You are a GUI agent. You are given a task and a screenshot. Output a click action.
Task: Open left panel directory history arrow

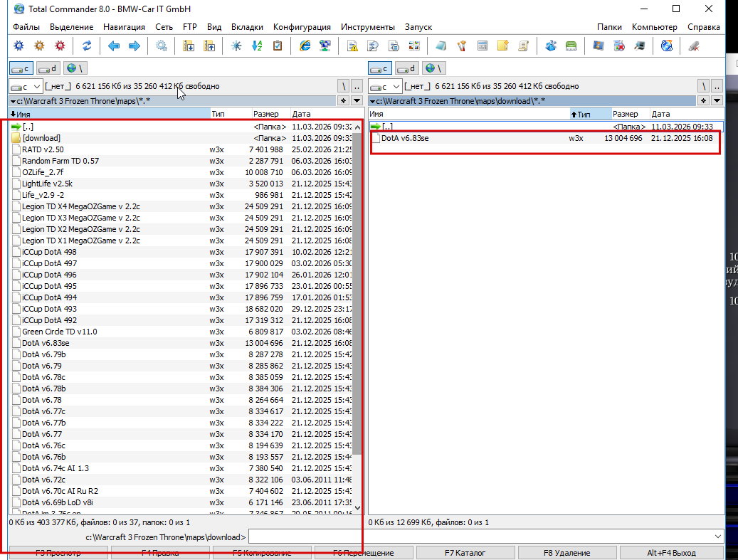coord(357,101)
